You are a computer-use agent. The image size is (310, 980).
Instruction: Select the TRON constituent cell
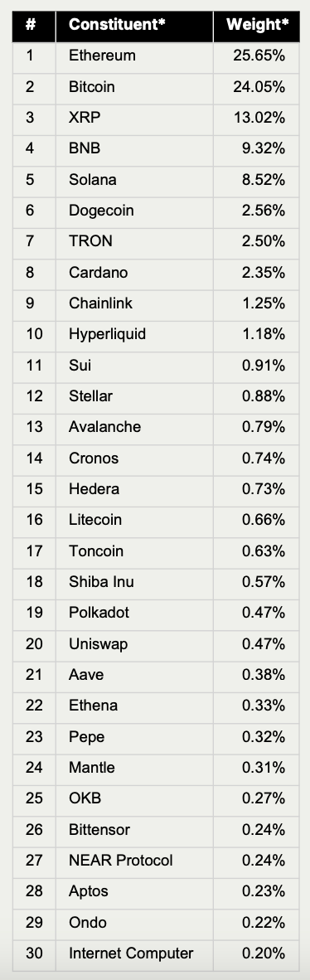coord(134,241)
